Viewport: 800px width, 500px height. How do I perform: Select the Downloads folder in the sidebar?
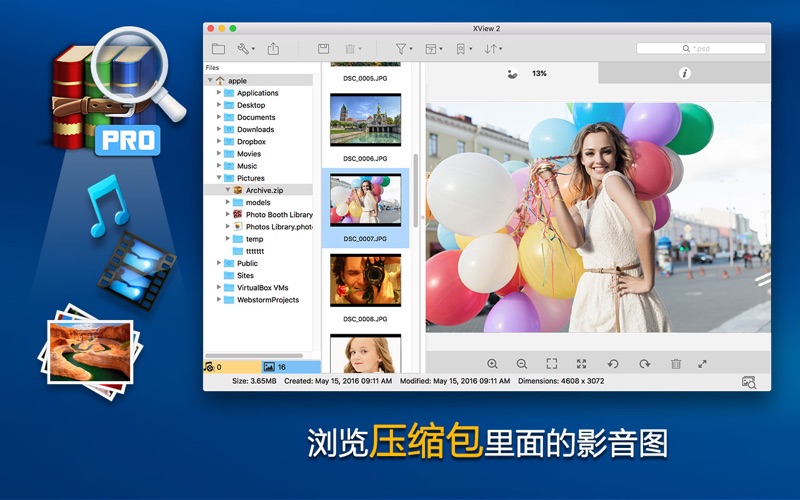(255, 129)
